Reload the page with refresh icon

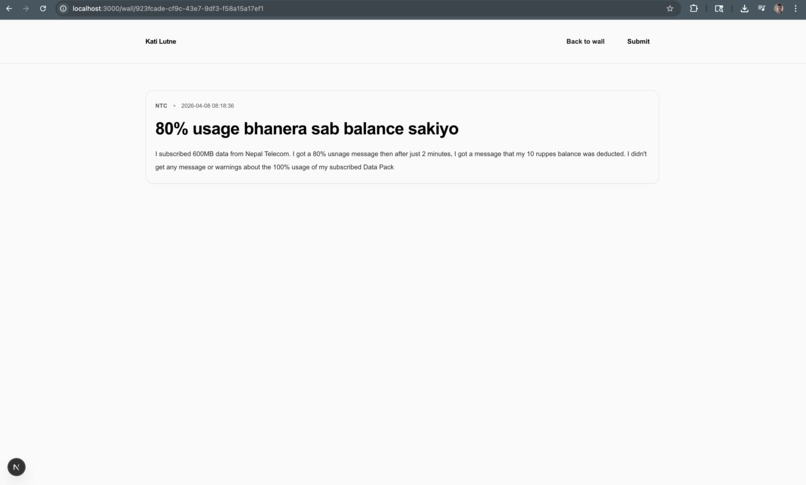coord(43,9)
